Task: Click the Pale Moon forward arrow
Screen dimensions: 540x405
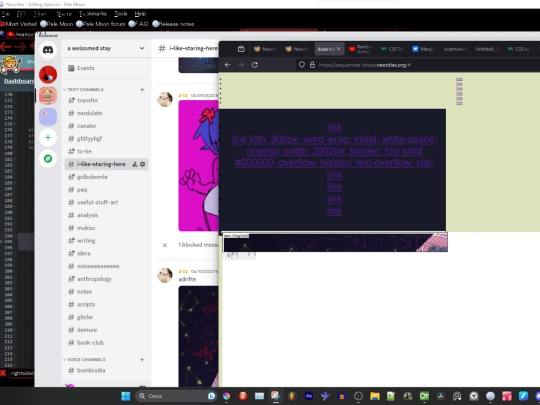Action: click(20, 46)
